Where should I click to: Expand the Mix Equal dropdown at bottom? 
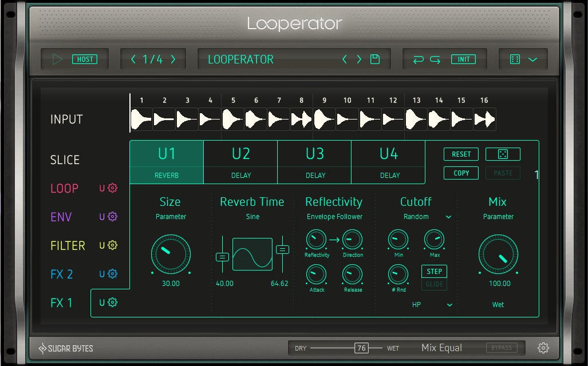[441, 347]
